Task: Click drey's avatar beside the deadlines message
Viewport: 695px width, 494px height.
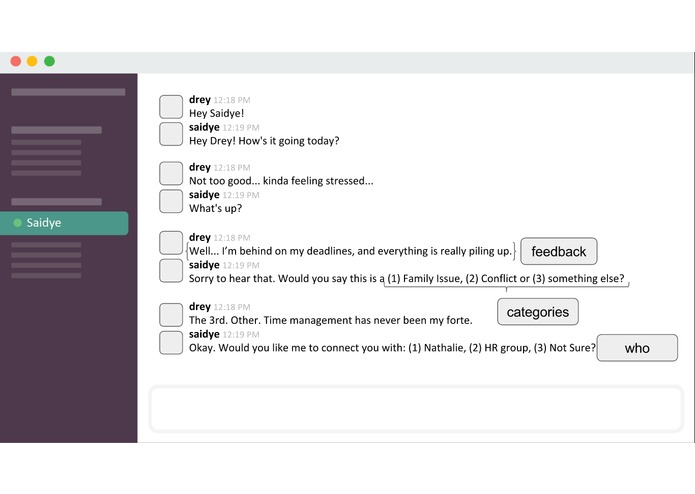Action: tap(171, 243)
